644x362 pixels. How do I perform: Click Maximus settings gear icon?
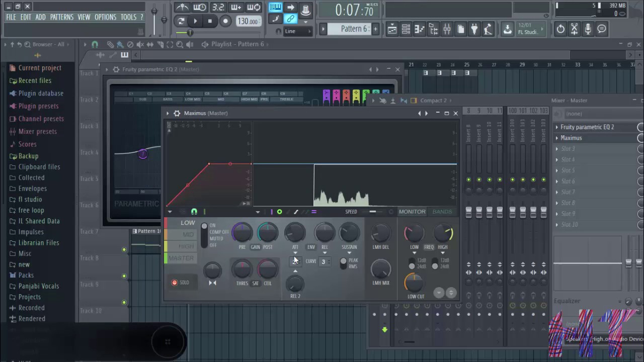177,113
